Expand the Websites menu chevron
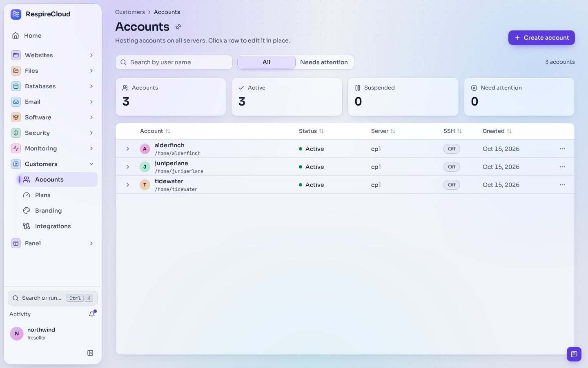Image resolution: width=588 pixels, height=368 pixels. pyautogui.click(x=91, y=55)
